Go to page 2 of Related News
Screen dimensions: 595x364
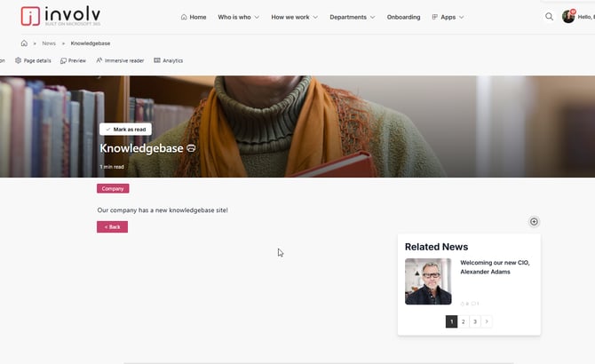(463, 321)
